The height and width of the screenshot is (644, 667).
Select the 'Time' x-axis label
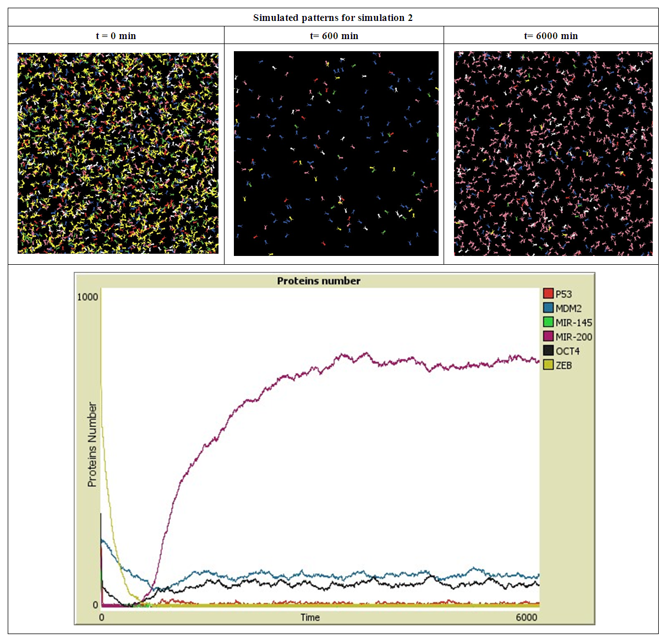(x=310, y=617)
